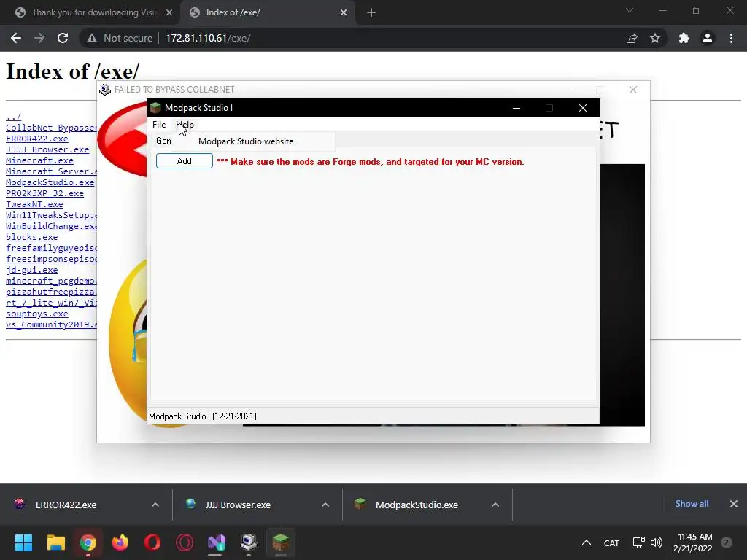Close the FAILED TO BYPASS COLLABNET window

pos(632,90)
